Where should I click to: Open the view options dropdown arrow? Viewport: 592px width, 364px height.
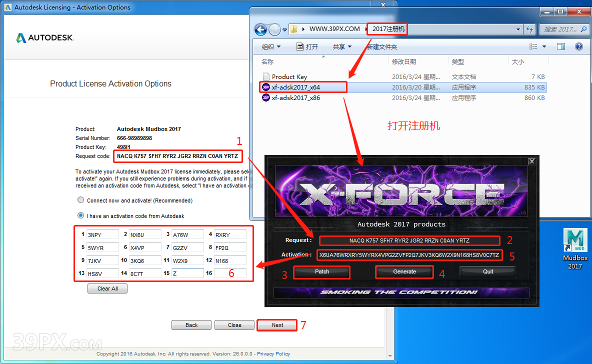coord(544,46)
